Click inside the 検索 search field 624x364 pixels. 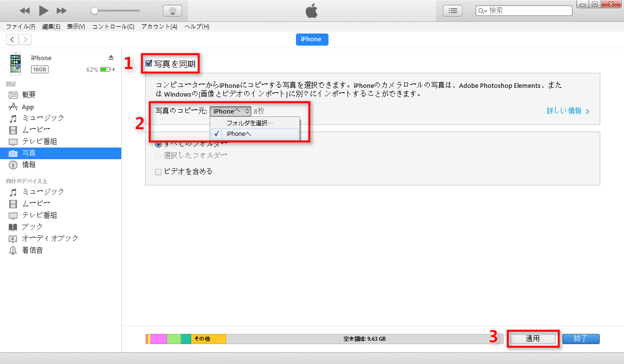click(x=523, y=10)
